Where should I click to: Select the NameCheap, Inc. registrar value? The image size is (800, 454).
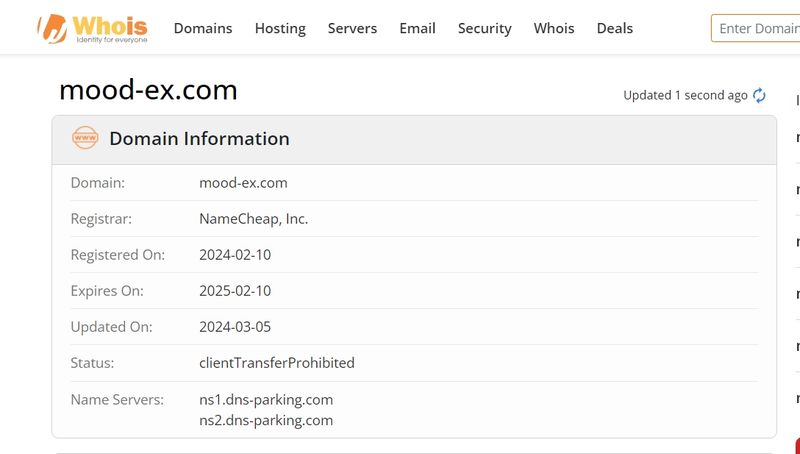[254, 219]
